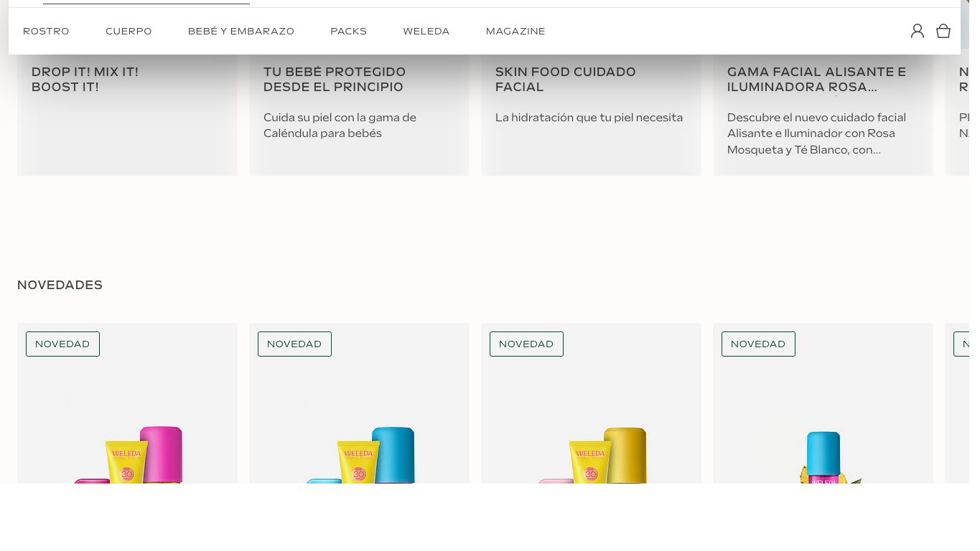The image size is (980, 551).
Task: Visit the MAGAZINE section
Action: 515,31
